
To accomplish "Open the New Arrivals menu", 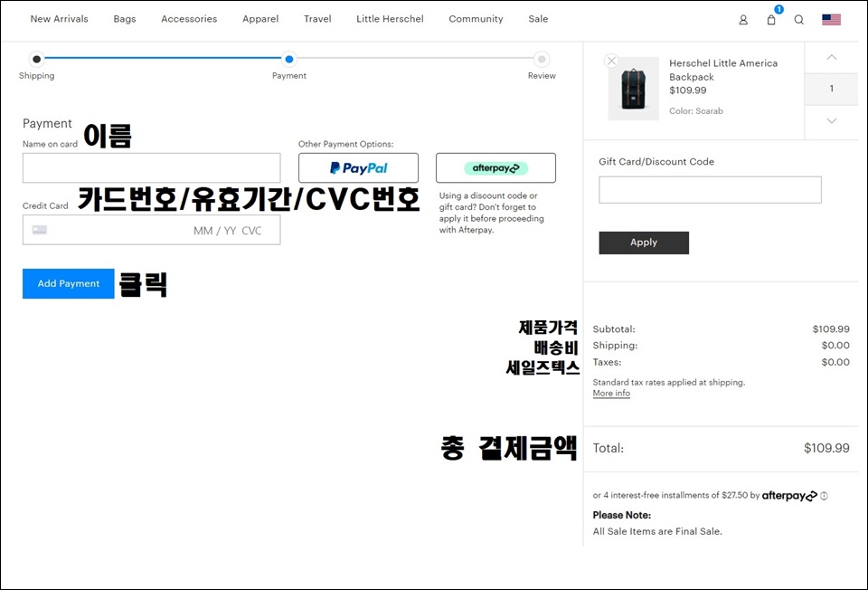I will coord(60,19).
